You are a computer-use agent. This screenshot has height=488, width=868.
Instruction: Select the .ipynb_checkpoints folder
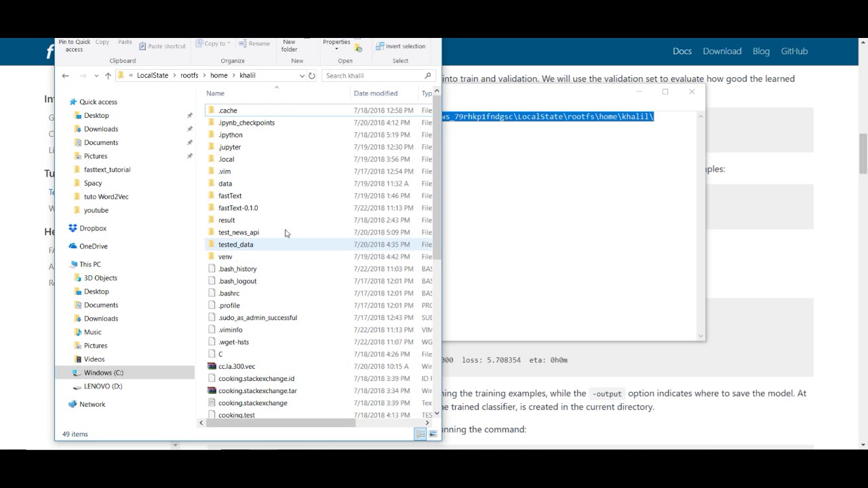[x=246, y=123]
